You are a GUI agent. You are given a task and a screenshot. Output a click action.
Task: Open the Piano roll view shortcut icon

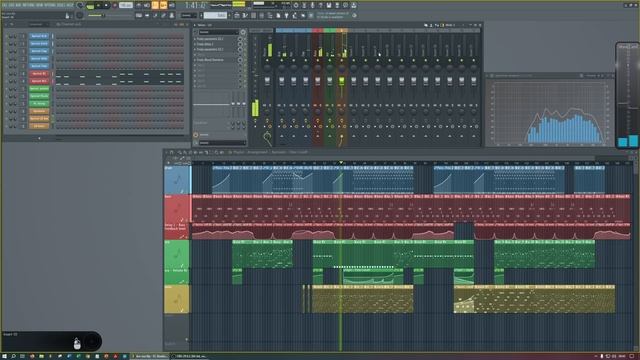[x=245, y=16]
